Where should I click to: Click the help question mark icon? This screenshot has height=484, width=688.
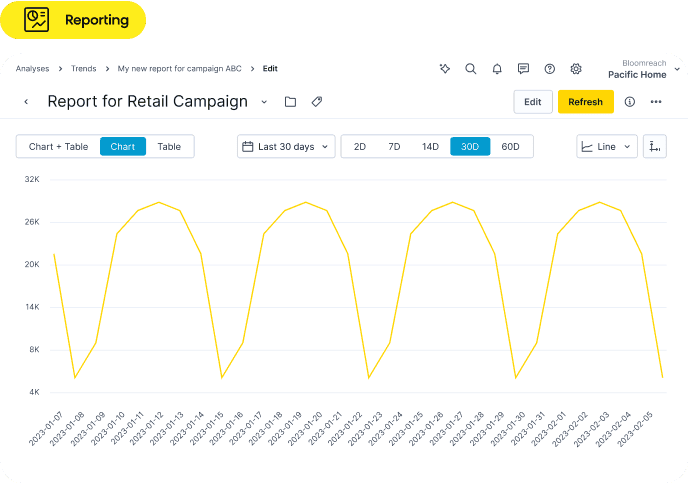point(549,69)
